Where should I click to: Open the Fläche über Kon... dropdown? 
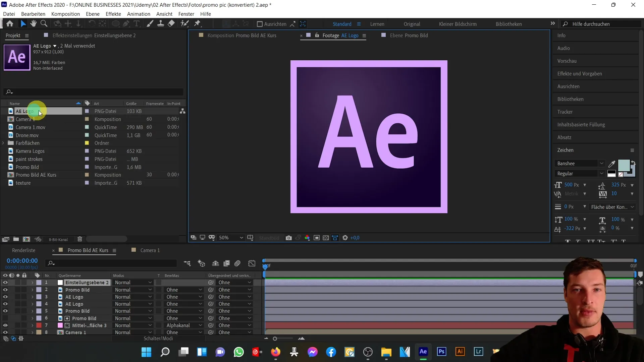pyautogui.click(x=612, y=207)
